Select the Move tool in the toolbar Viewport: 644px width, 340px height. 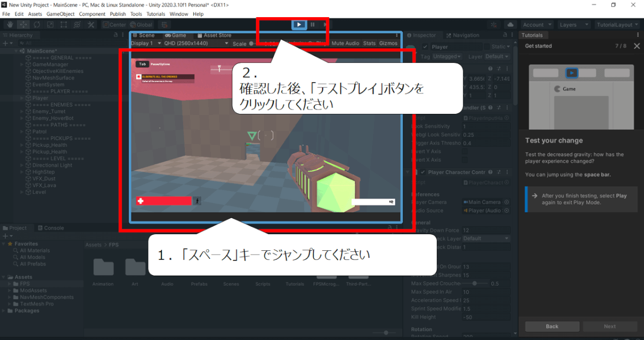[x=23, y=25]
